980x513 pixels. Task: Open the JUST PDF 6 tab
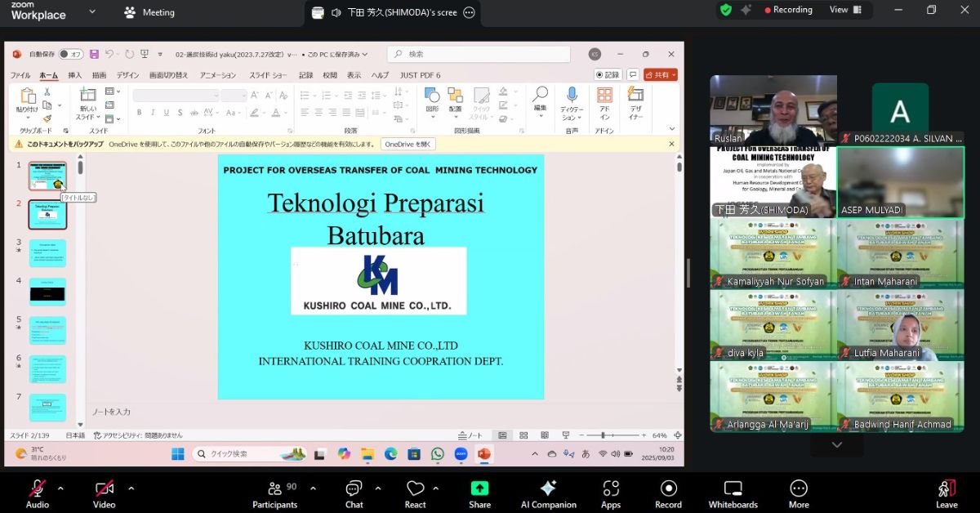pyautogui.click(x=420, y=75)
